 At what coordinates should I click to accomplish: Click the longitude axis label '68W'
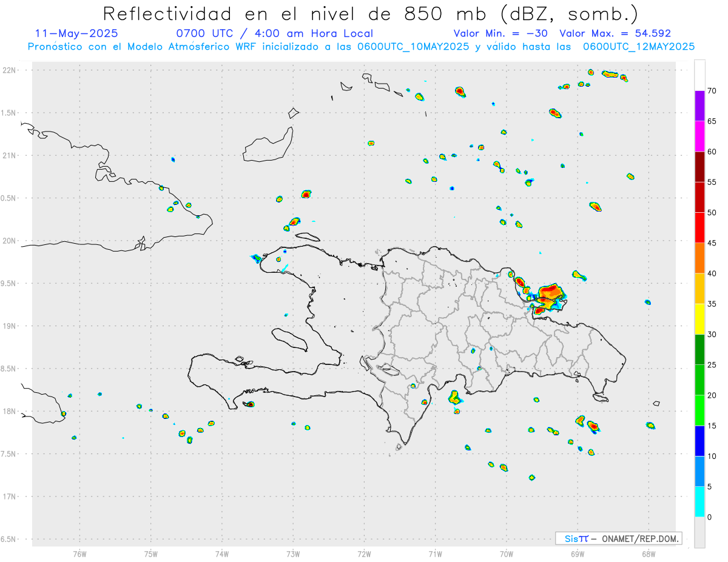click(649, 554)
